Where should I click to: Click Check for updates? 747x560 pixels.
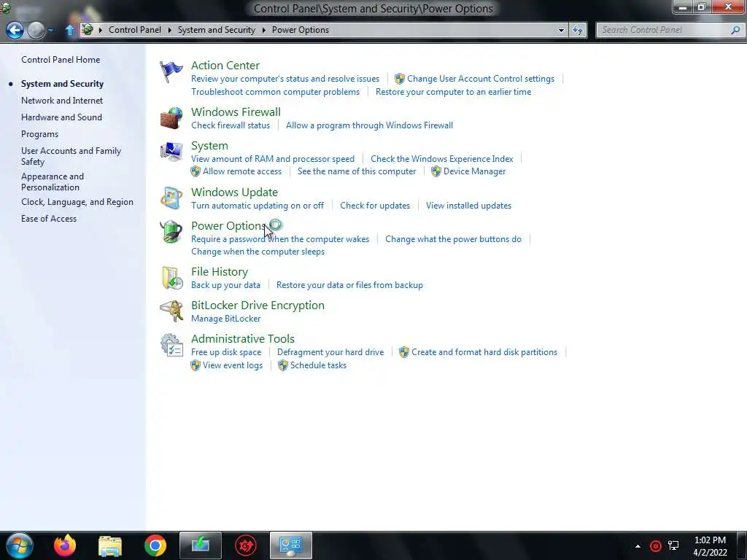click(x=375, y=206)
